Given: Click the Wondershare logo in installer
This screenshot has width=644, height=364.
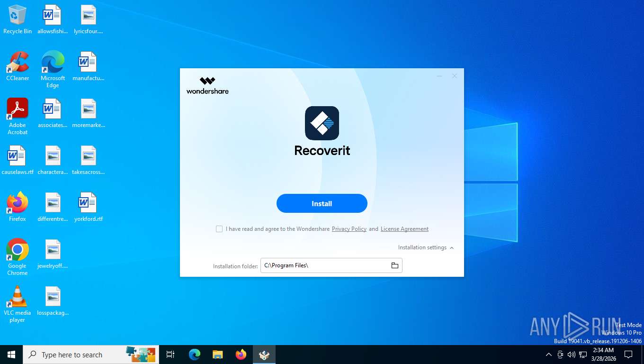Looking at the screenshot, I should 207,85.
